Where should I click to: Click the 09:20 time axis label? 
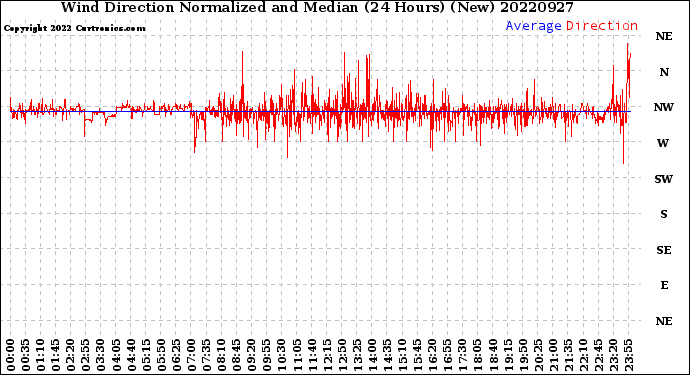pos(252,355)
